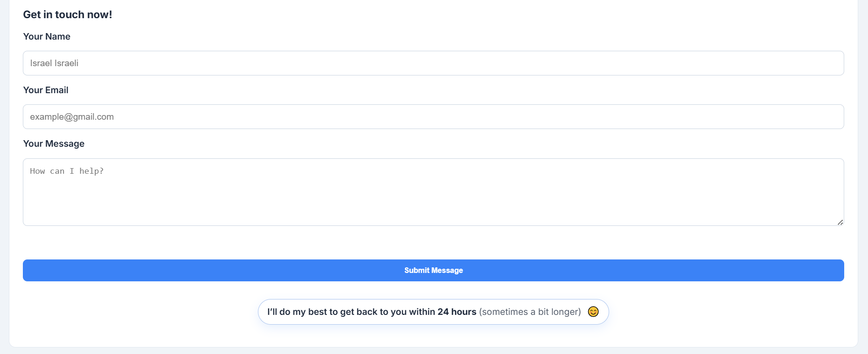868x354 pixels.
Task: Click the "(sometimes a bit longer)" note
Action: point(530,312)
